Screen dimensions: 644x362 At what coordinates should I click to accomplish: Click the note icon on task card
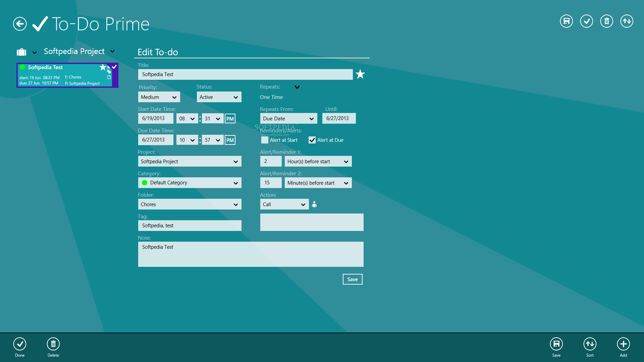pos(109,77)
